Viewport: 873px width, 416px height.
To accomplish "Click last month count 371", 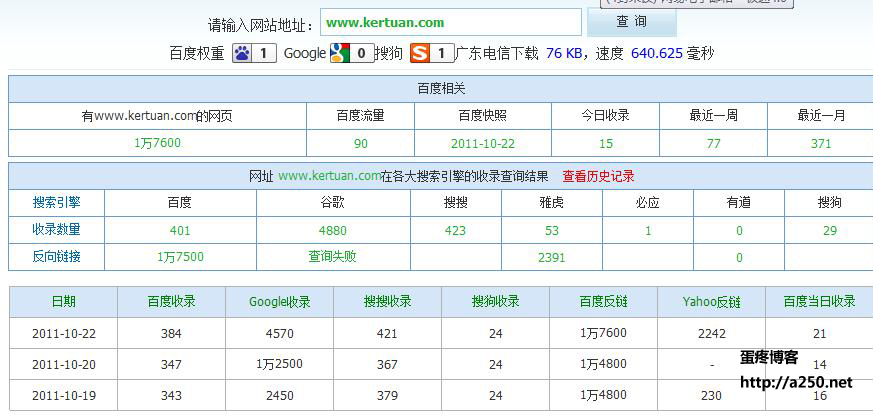I will tap(821, 144).
